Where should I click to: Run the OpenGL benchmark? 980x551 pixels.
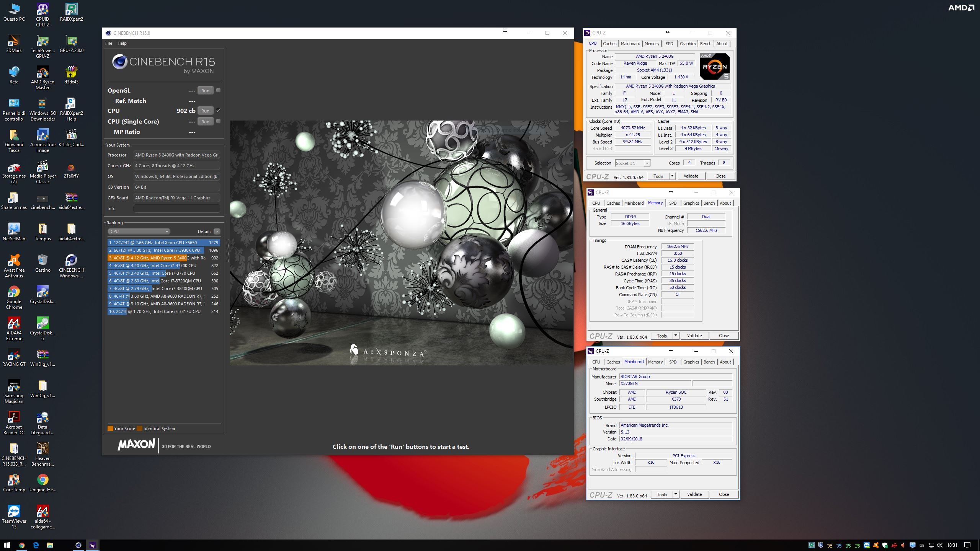coord(205,91)
